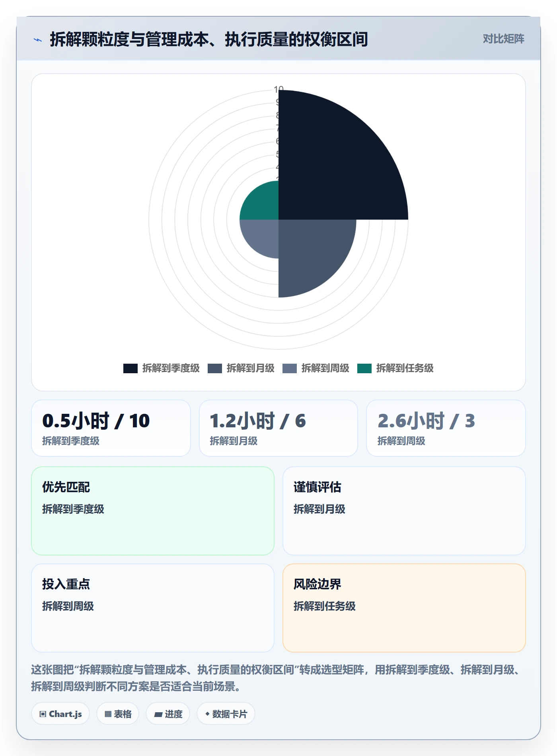Screen dimensions: 557x756
Task: Click the Chart.js tag icon
Action: click(x=43, y=714)
